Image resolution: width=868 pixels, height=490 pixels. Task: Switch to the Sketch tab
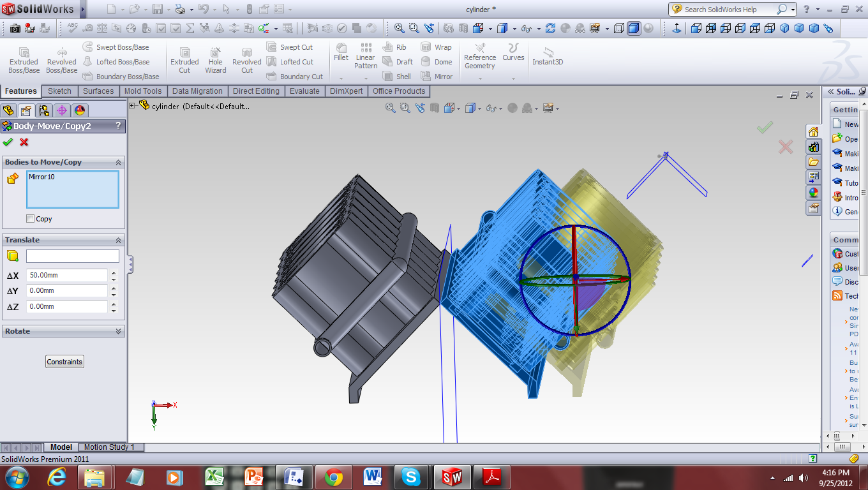pos(59,91)
